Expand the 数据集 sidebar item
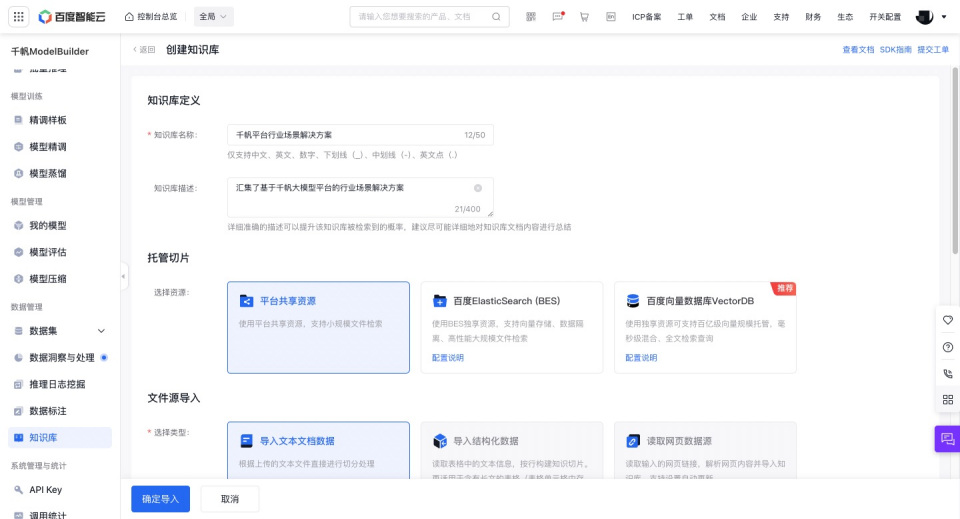The image size is (960, 519). tap(100, 331)
